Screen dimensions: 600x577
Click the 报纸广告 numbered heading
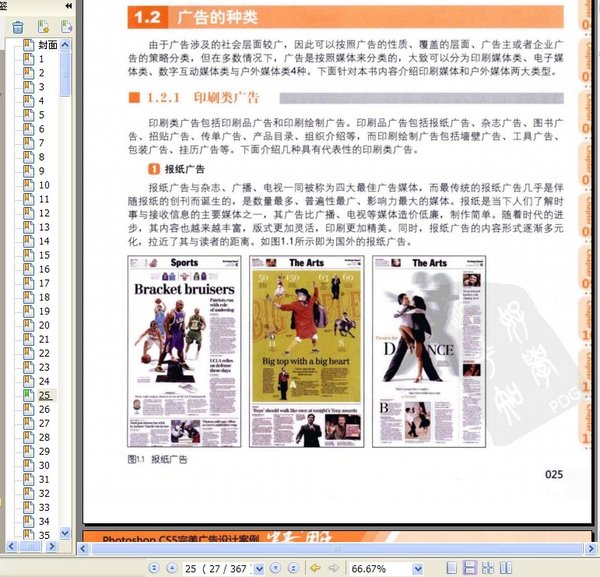176,169
